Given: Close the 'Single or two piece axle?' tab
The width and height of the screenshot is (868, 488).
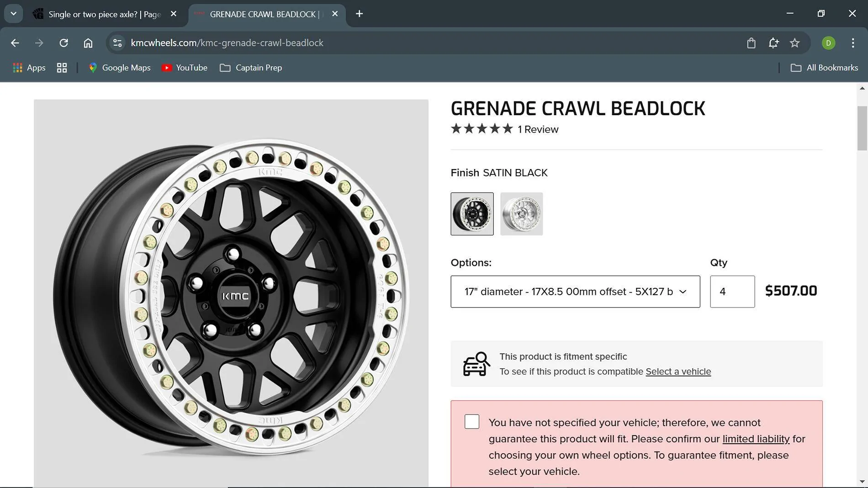Looking at the screenshot, I should point(174,14).
